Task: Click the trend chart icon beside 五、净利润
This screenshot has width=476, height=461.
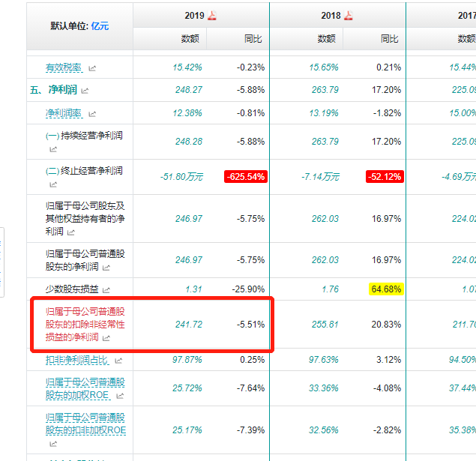Action: pos(85,91)
